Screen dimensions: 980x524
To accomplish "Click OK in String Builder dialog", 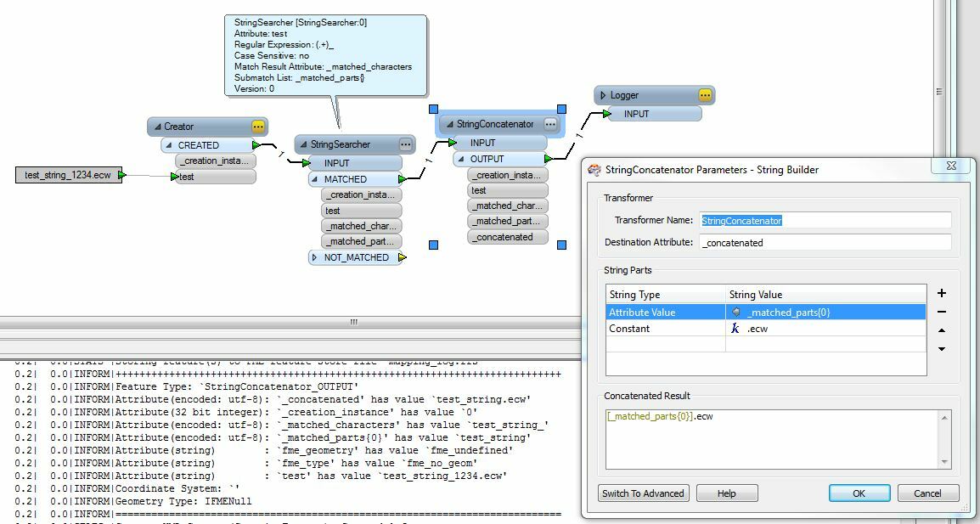I will coord(859,493).
